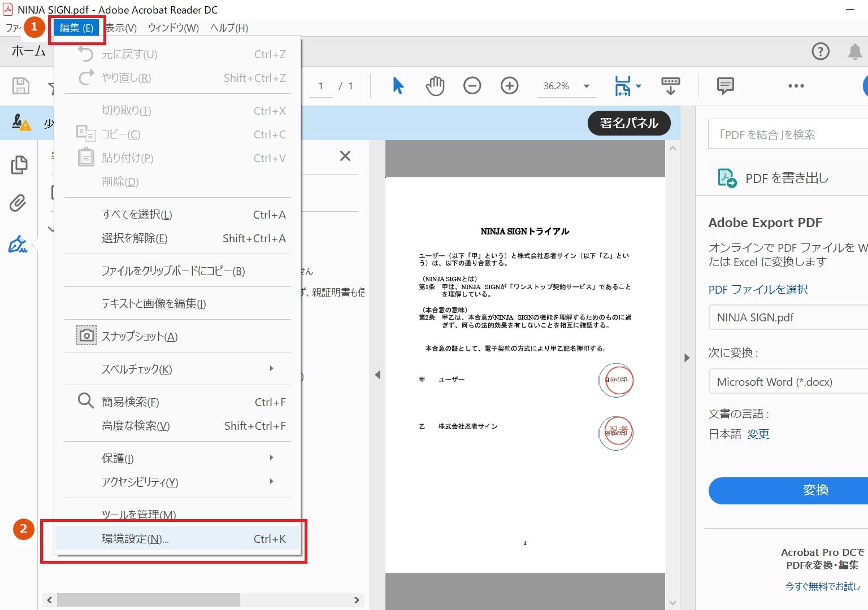
Task: Collapse the right tools pane arrow
Action: click(x=687, y=358)
